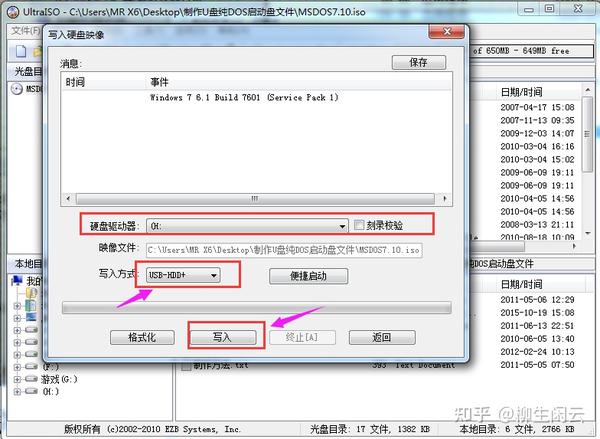
Task: Click the UltraISO app icon in title bar
Action: point(13,12)
